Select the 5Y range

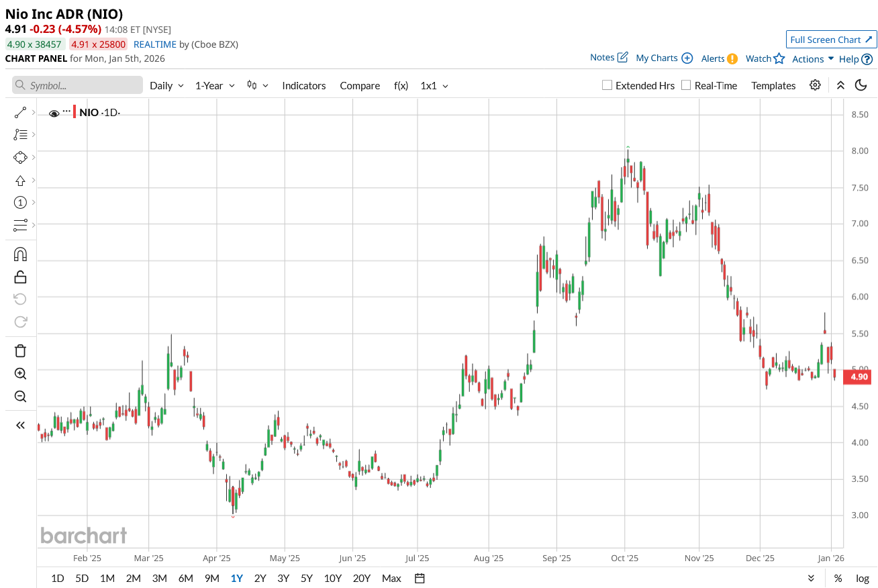(x=307, y=578)
